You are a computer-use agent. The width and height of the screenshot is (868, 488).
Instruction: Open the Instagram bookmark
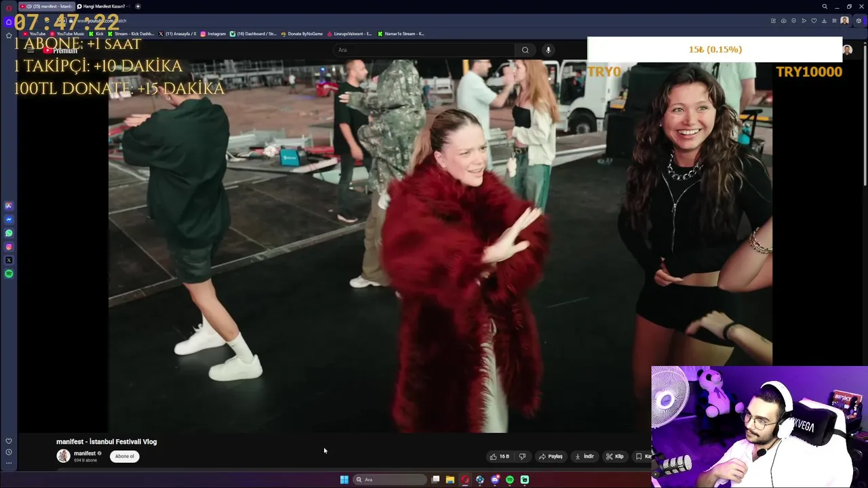click(213, 34)
